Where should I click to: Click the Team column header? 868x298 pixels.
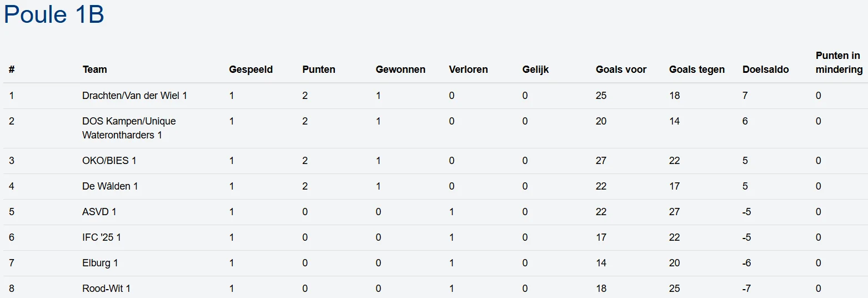click(95, 69)
